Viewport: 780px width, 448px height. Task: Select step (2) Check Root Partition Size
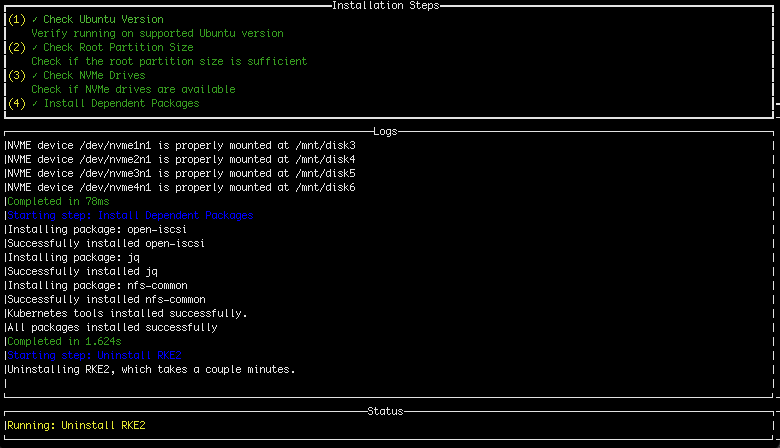[x=101, y=47]
